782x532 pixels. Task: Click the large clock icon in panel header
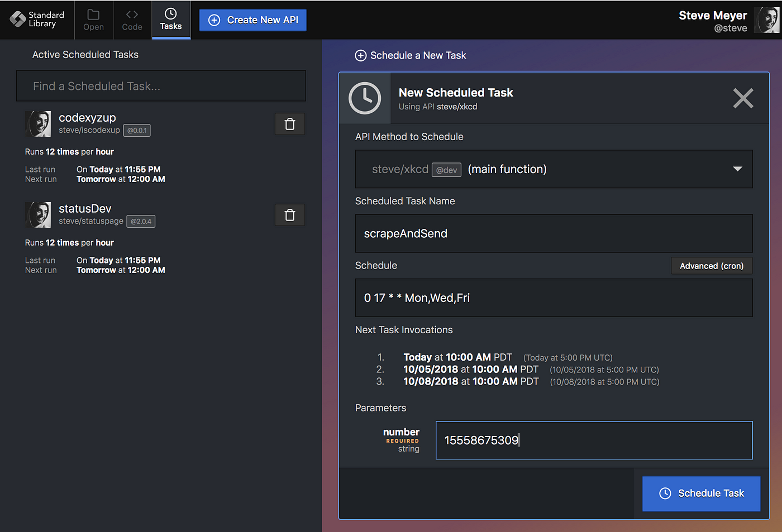point(365,98)
